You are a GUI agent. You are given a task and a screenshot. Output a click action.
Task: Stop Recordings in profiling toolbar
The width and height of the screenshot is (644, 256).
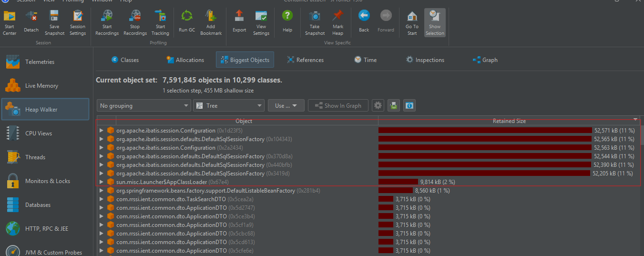click(x=135, y=23)
